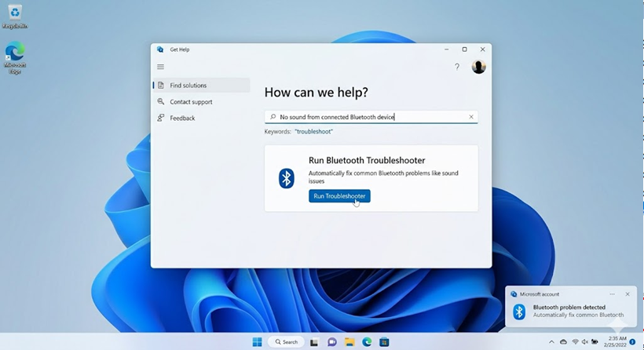Click the battery tray icon

coord(595,342)
